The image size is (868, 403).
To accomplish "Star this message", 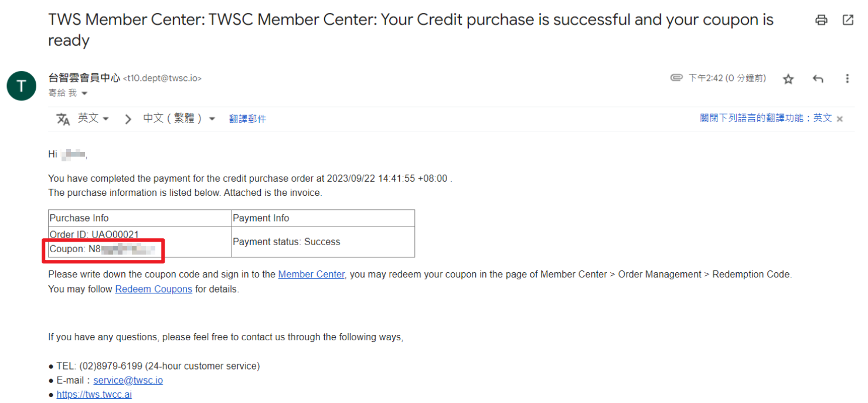I will [788, 79].
